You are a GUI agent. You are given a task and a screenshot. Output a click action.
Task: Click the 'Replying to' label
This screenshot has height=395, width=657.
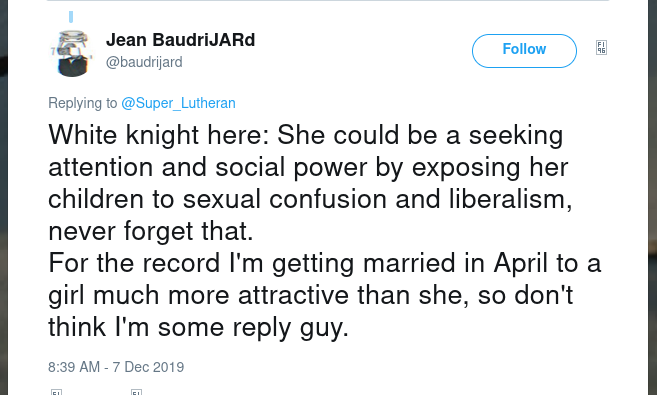point(83,103)
